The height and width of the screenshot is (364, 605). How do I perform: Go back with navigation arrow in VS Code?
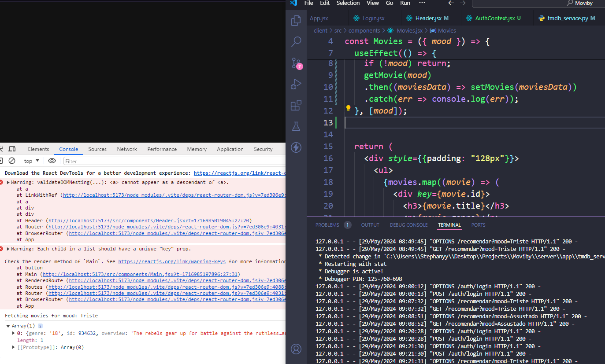click(x=451, y=3)
